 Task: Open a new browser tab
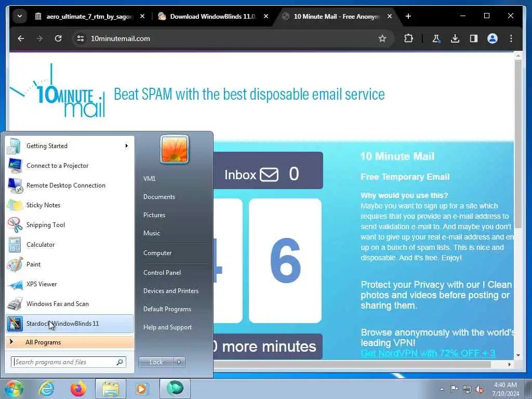pyautogui.click(x=408, y=16)
